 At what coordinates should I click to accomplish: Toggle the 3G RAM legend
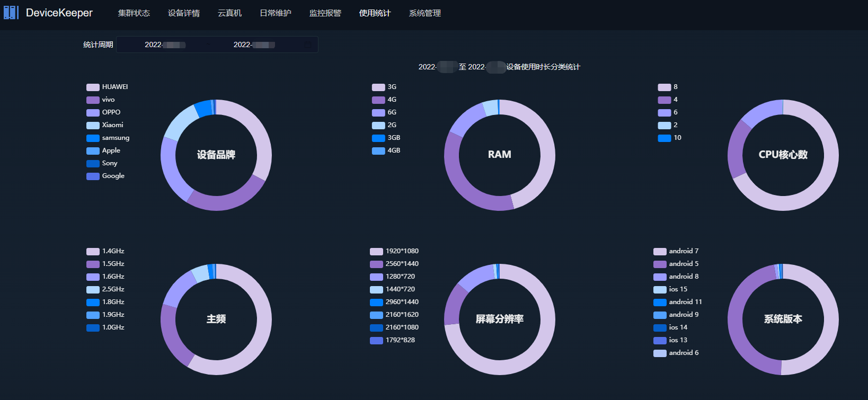coord(384,87)
